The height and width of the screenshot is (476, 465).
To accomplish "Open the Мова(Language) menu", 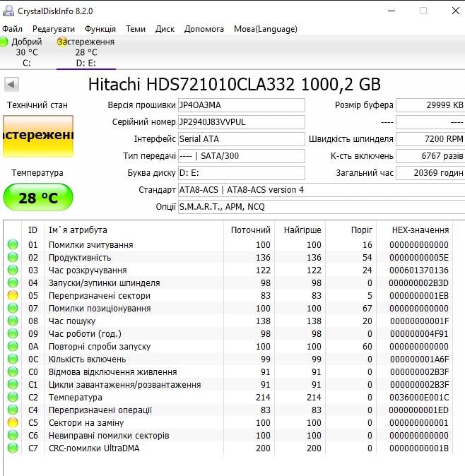I will [266, 29].
